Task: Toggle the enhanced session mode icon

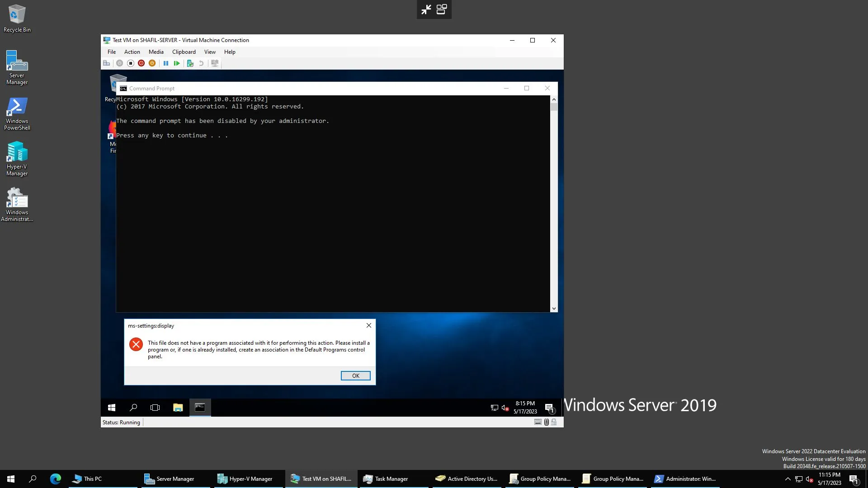Action: pyautogui.click(x=214, y=63)
